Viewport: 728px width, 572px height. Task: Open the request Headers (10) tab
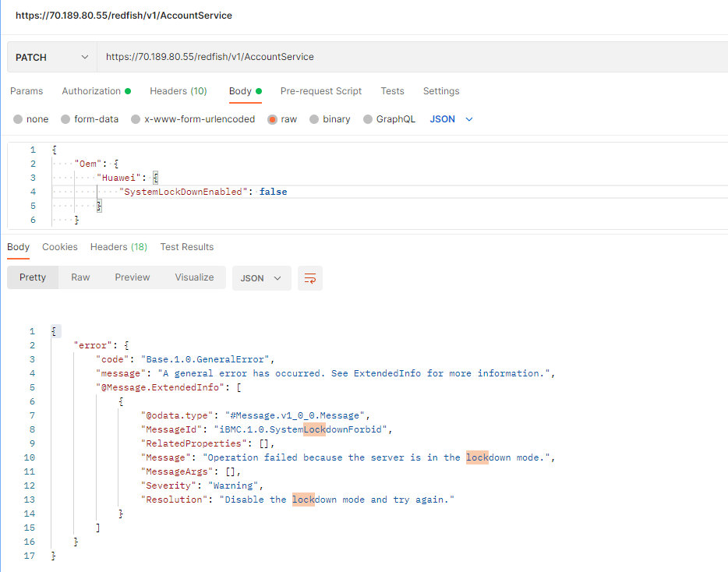pyautogui.click(x=178, y=91)
